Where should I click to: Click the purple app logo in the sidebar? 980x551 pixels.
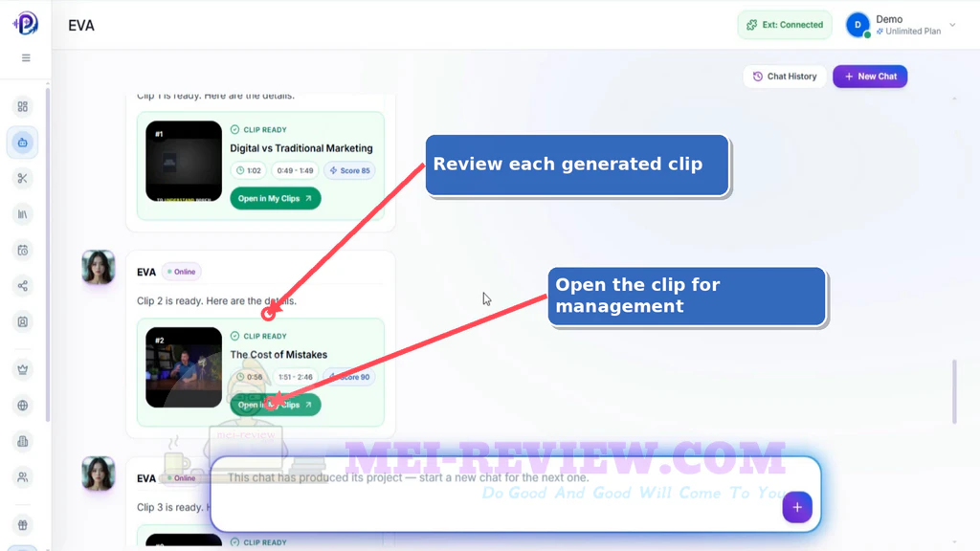(x=25, y=24)
